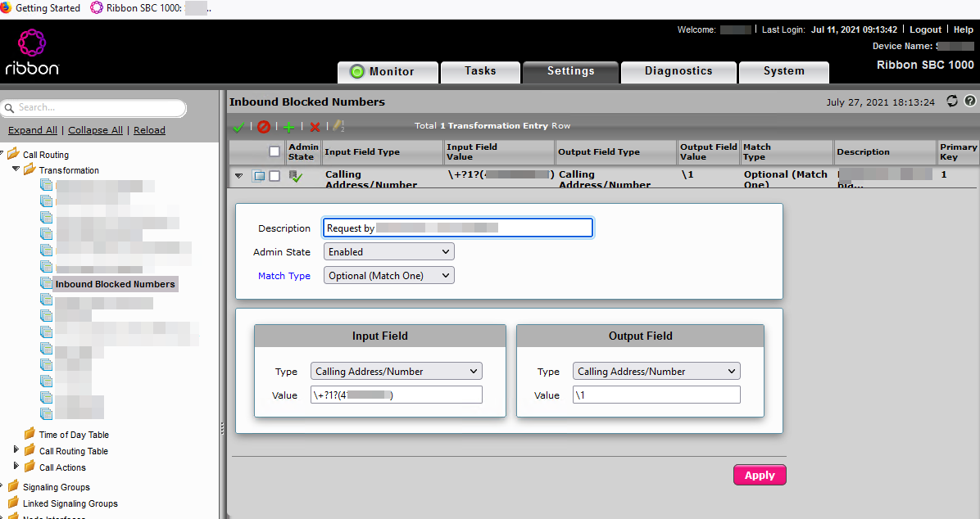
Task: Check the transformation entry row checkbox
Action: click(x=274, y=176)
